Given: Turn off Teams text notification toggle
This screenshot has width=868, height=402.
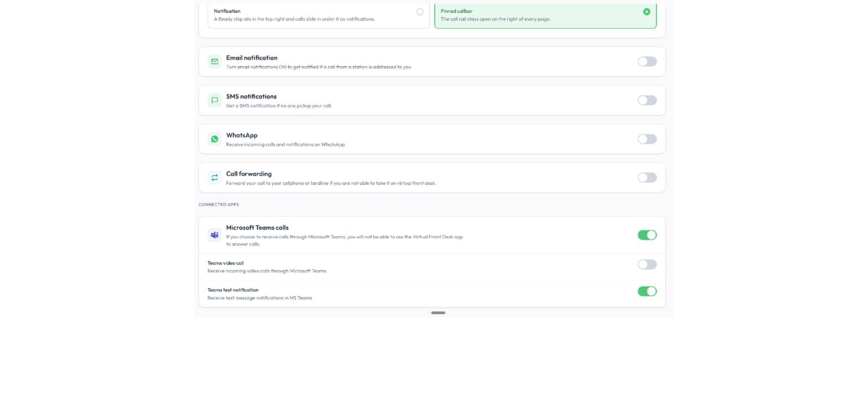Looking at the screenshot, I should pos(647,291).
